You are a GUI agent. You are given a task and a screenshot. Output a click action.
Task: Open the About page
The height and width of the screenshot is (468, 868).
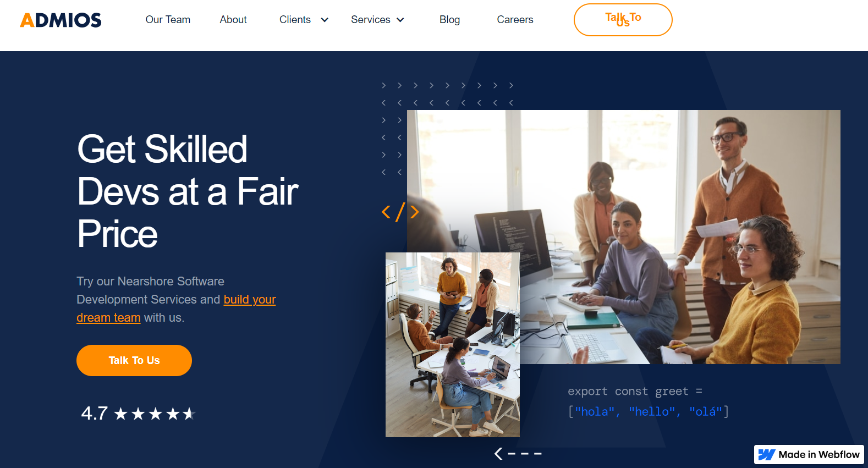coord(233,20)
